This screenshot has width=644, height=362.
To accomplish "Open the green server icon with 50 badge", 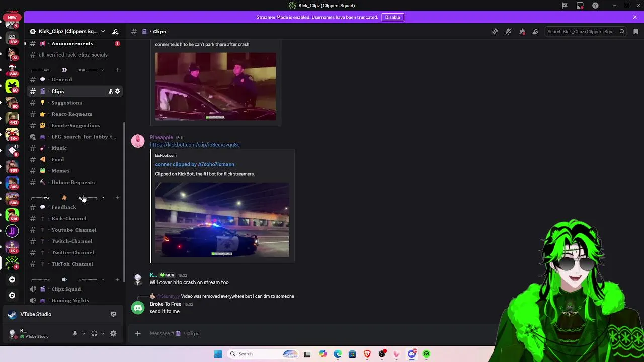I will tap(12, 86).
